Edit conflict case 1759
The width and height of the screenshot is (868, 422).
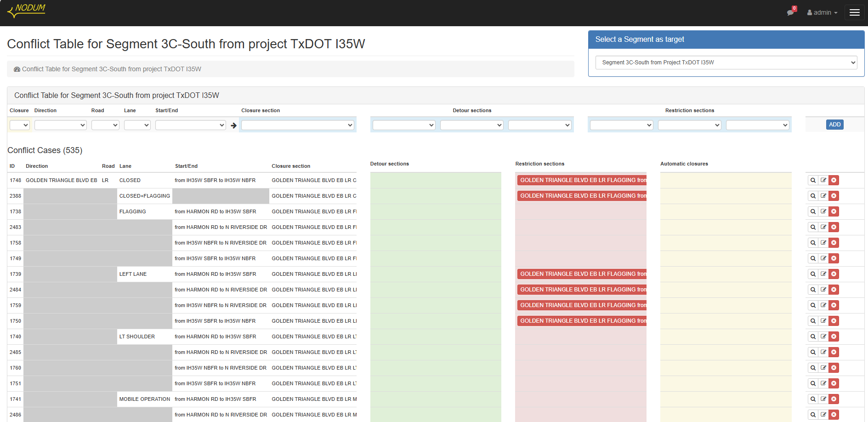click(823, 305)
